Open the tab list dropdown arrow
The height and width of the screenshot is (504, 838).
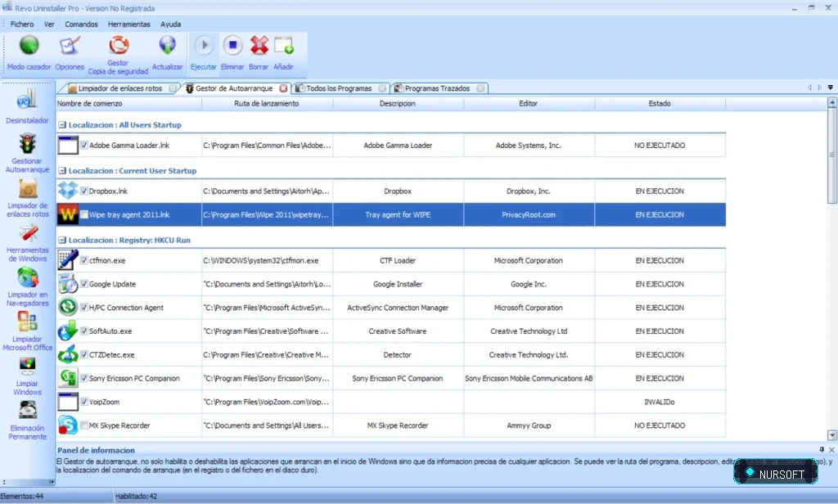(830, 87)
